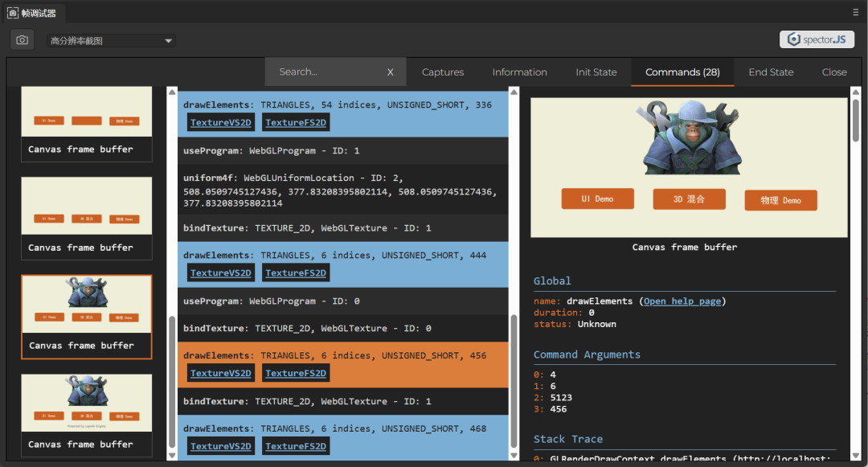Click up arrow of details panel scrollbar

pos(856,92)
